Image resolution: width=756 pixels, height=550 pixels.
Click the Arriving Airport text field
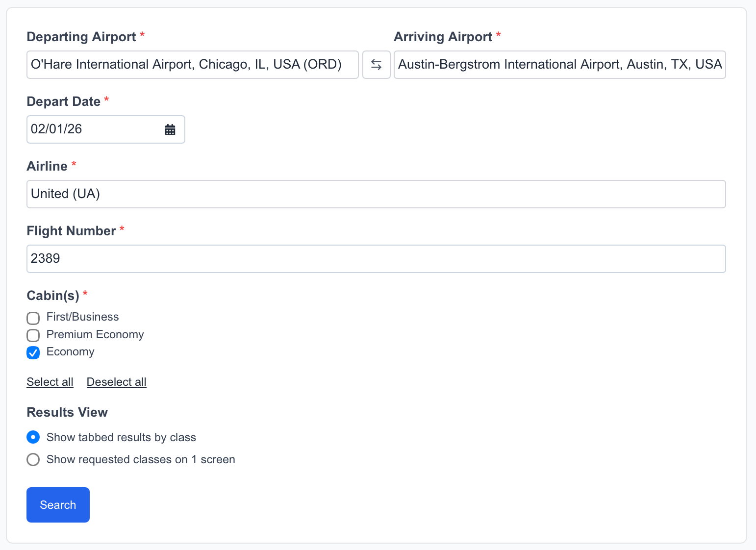[559, 64]
